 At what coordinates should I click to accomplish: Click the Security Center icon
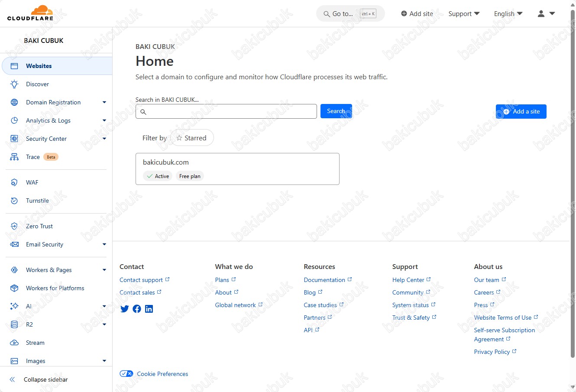(14, 139)
